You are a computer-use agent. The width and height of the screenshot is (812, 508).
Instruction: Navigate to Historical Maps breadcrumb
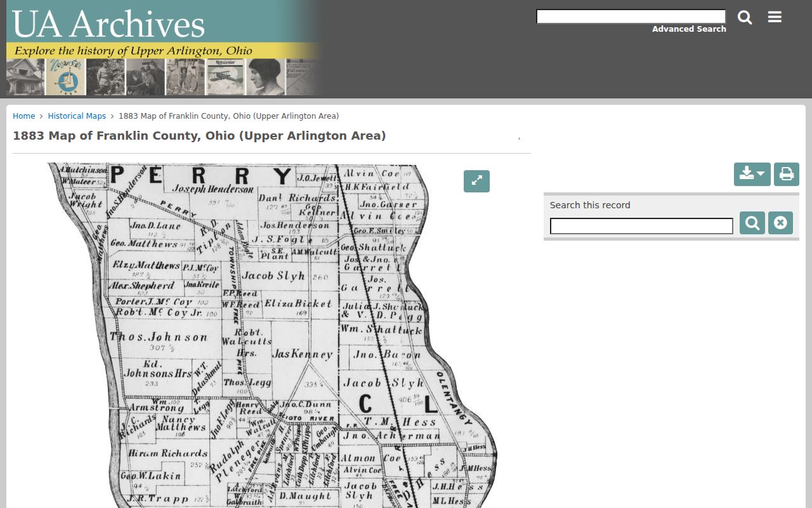77,116
